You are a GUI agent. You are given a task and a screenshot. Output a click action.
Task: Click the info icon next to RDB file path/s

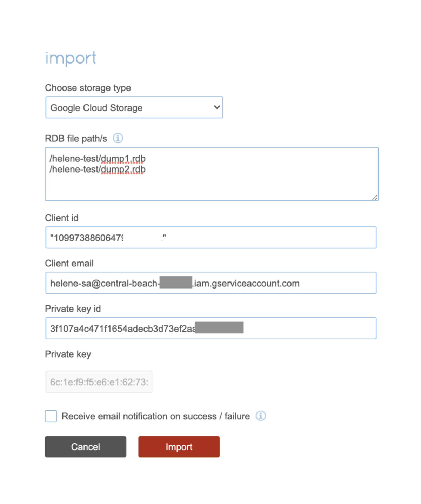(x=118, y=138)
